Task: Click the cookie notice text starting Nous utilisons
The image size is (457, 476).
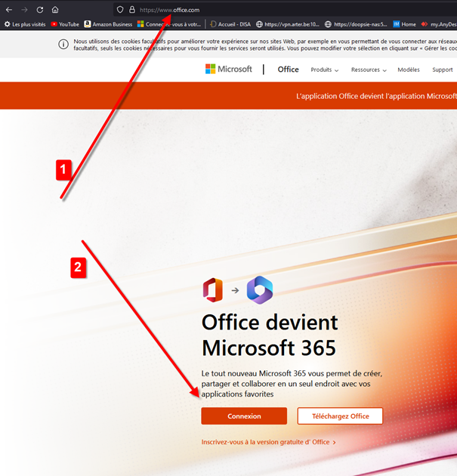Action: point(265,45)
